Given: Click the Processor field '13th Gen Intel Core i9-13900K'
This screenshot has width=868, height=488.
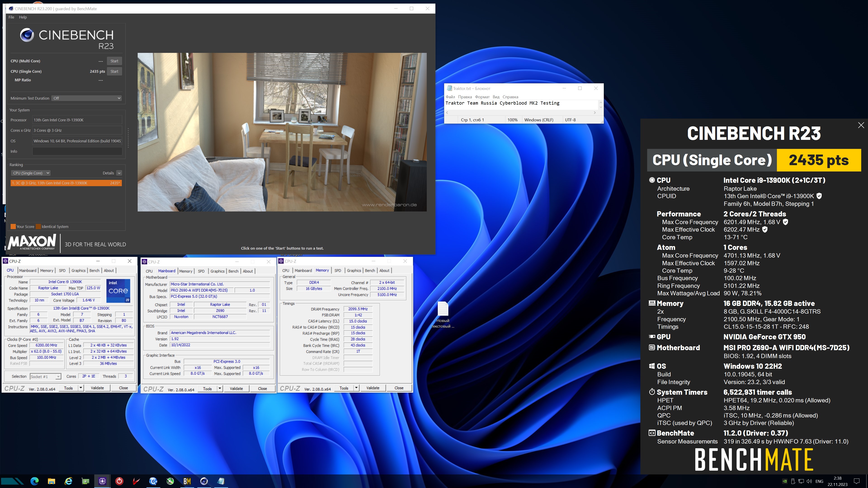Looking at the screenshot, I should click(77, 120).
